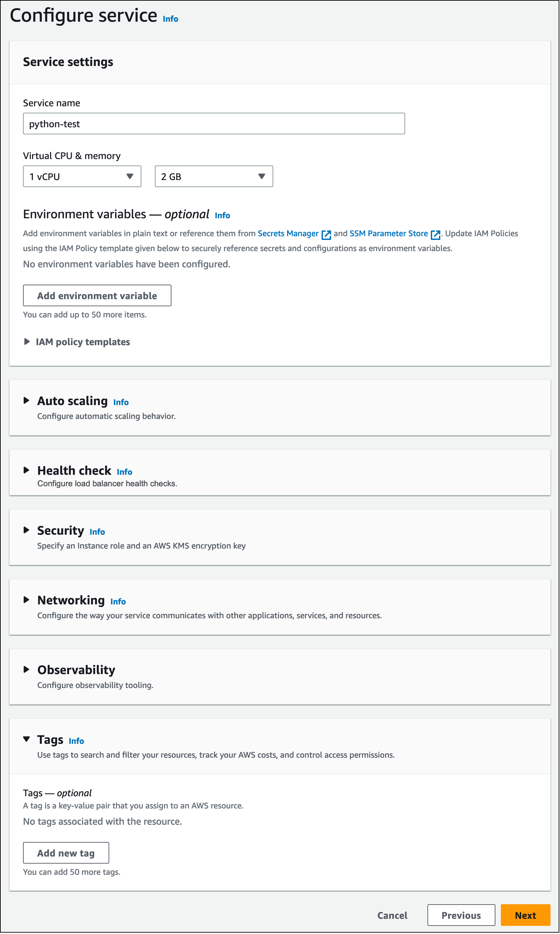
Task: View Info for the Security section
Action: pyautogui.click(x=97, y=532)
